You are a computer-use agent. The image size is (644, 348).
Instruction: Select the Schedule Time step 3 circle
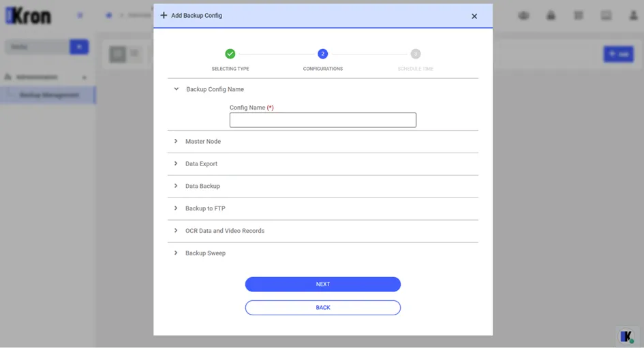tap(416, 54)
